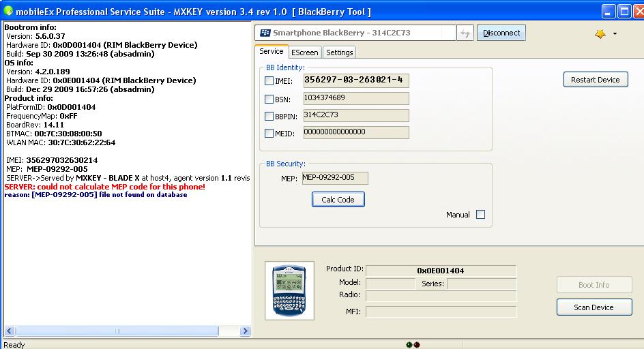Click the 'Product info:' heading in log

(x=29, y=98)
